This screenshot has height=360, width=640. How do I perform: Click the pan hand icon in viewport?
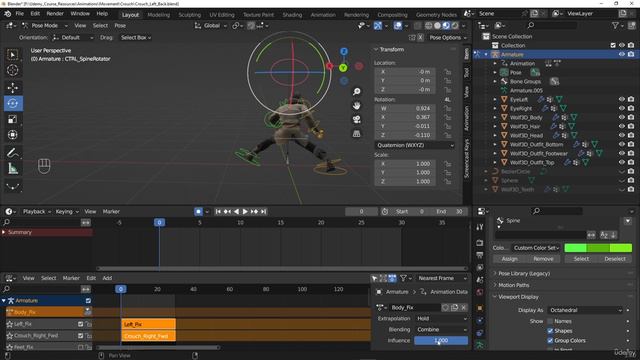pos(357,106)
